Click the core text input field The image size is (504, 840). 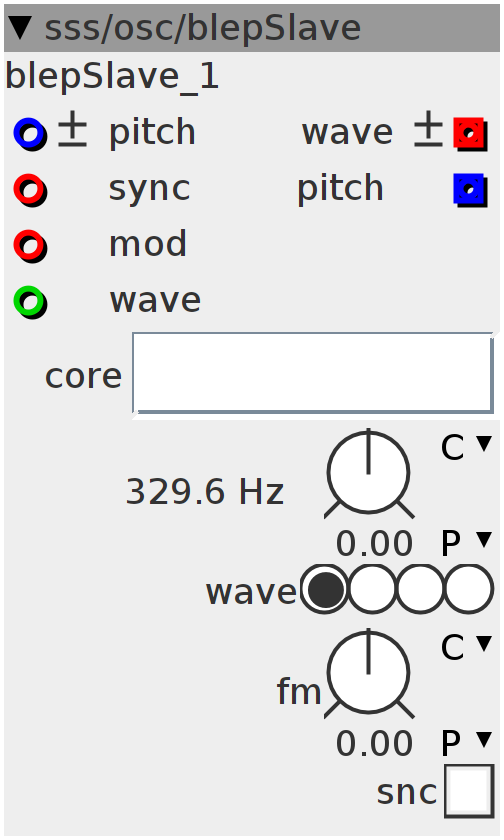pyautogui.click(x=313, y=373)
